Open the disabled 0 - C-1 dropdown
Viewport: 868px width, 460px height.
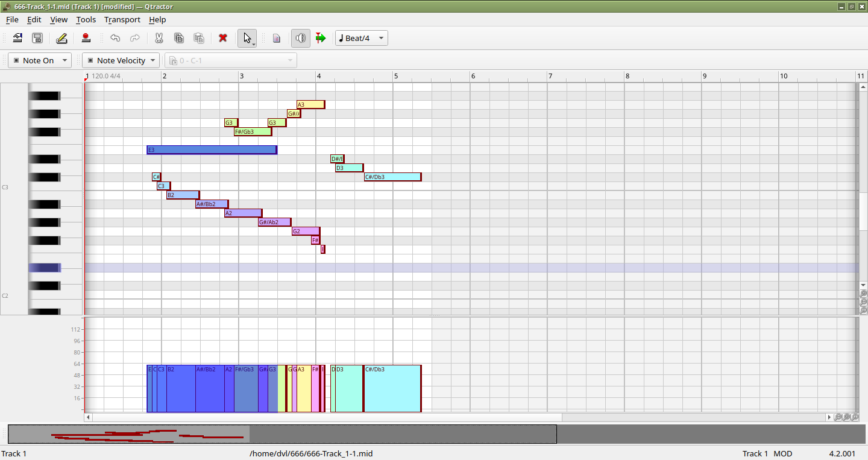coord(231,60)
